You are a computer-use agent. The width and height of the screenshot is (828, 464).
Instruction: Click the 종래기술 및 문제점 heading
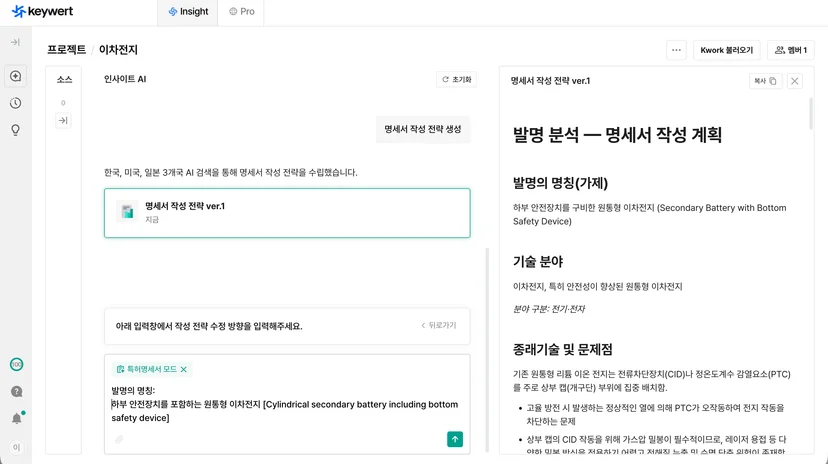point(562,349)
